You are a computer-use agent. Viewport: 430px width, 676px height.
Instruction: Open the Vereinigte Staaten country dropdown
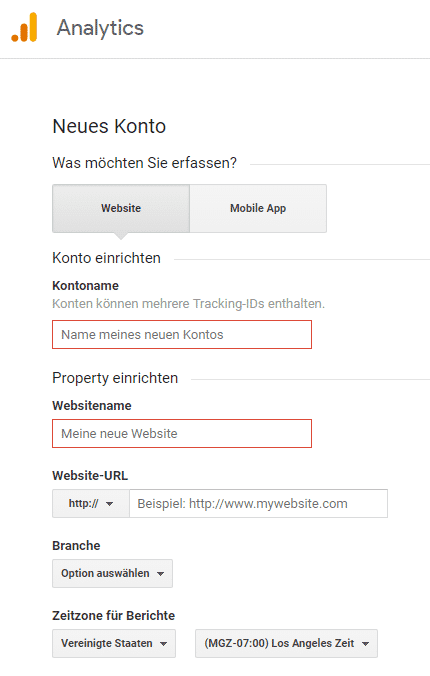[114, 643]
